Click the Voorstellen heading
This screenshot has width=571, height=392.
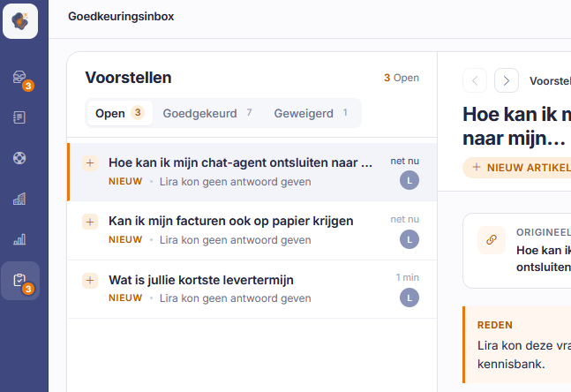pyautogui.click(x=128, y=78)
